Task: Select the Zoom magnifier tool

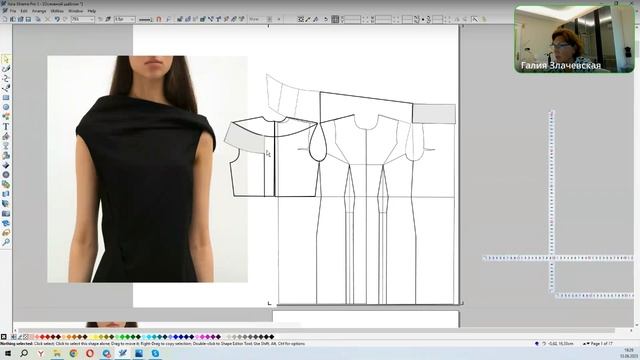Action: tap(6, 242)
